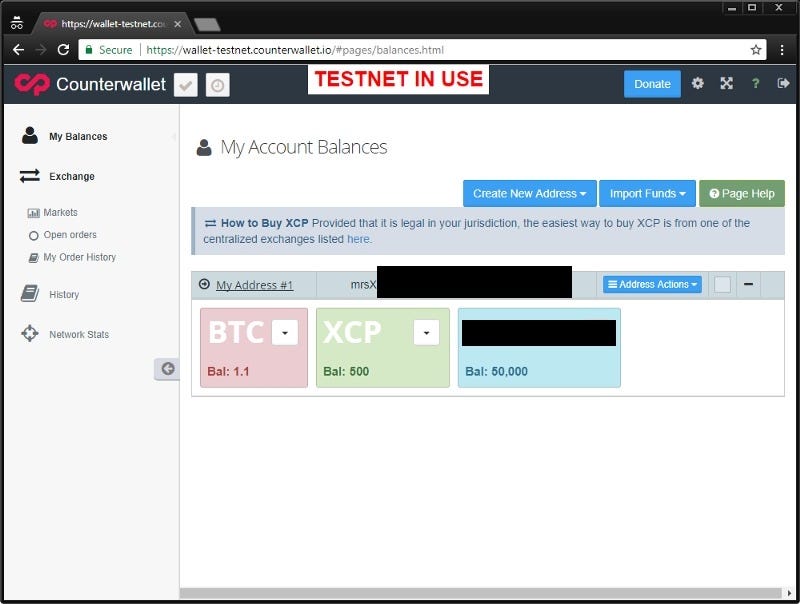Image resolution: width=800 pixels, height=604 pixels.
Task: Click the 'My Account Balances' heading
Action: point(304,147)
